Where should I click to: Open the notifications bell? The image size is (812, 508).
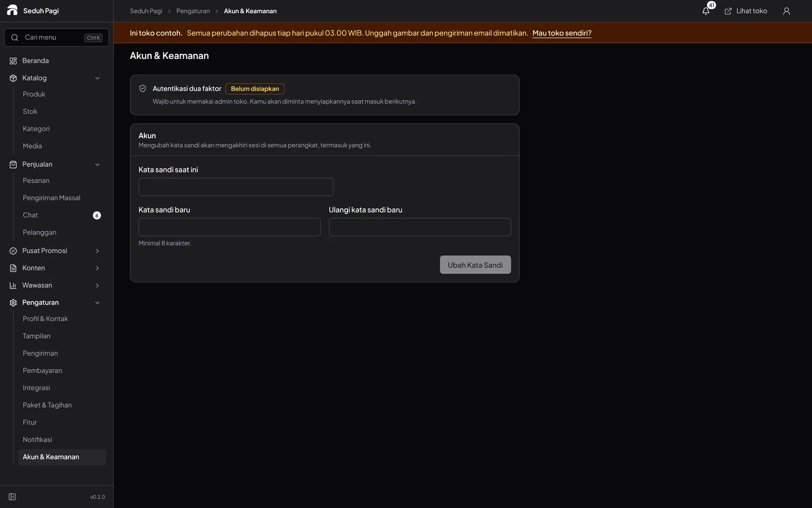click(706, 11)
